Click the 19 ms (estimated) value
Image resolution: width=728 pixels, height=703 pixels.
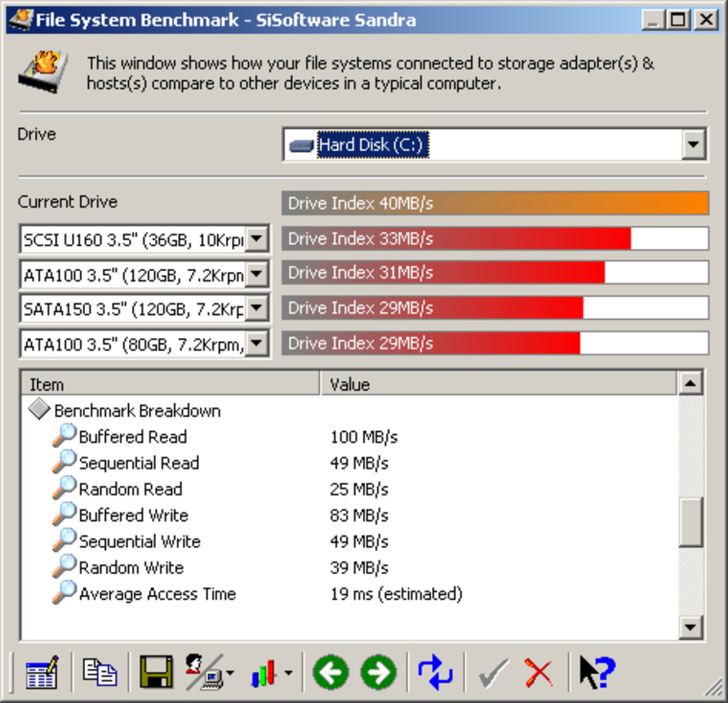point(396,594)
